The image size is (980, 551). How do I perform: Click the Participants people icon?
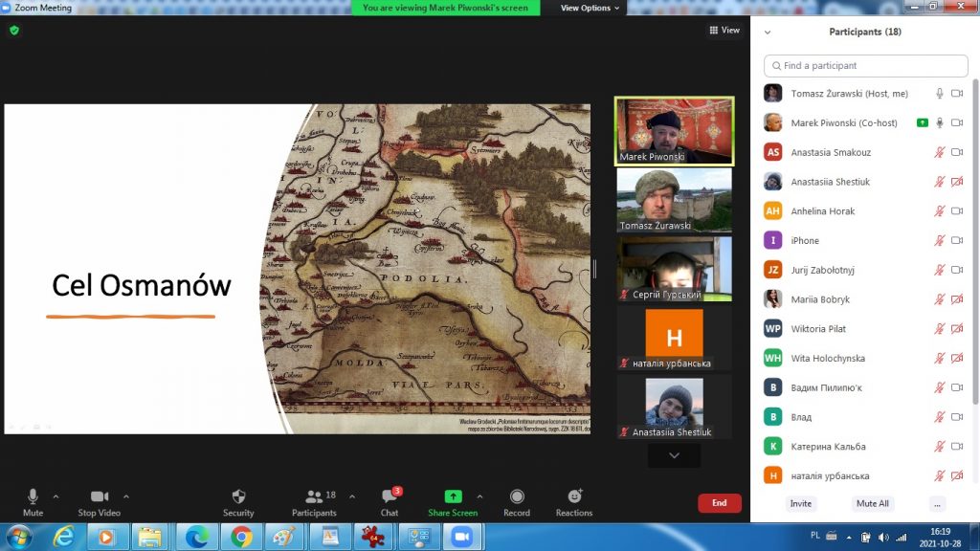click(x=314, y=496)
